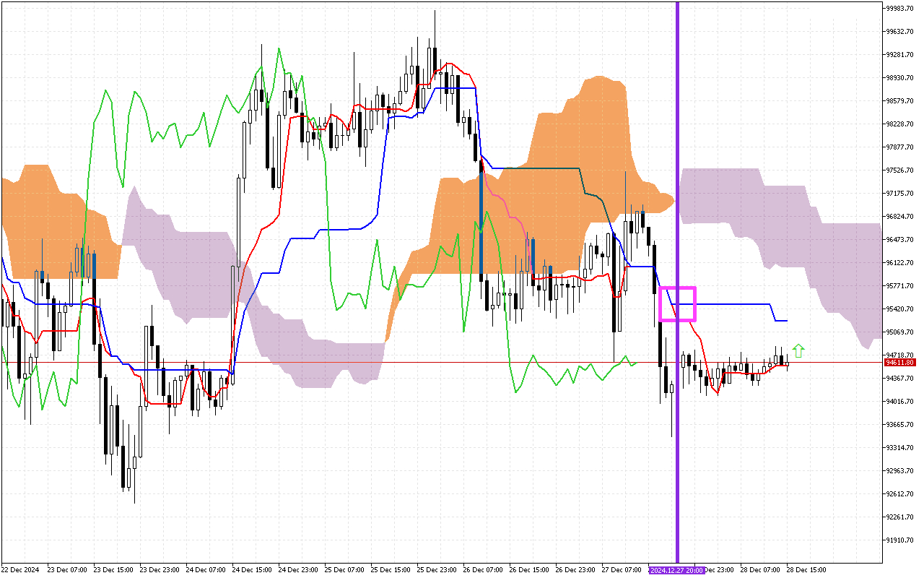924x578 pixels.
Task: Pick the 23 Dec 23:00 time label
Action: pos(160,570)
